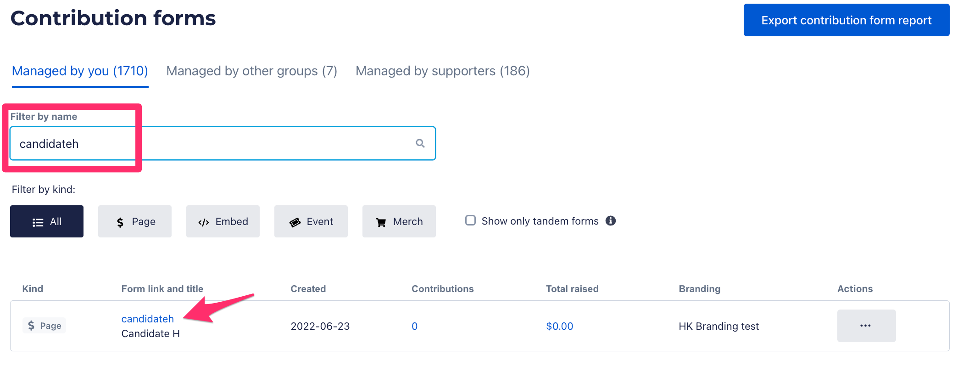
Task: Click the Page kind badge in table row
Action: (45, 326)
